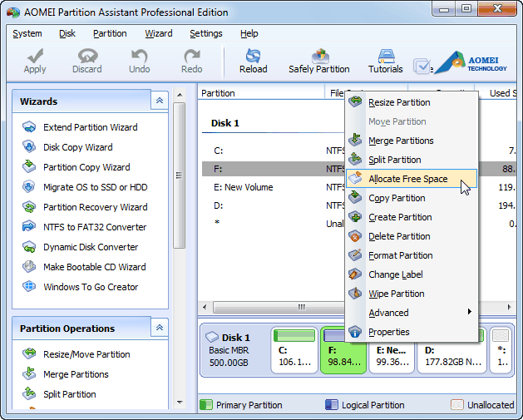523x420 pixels.
Task: Click the Redo arrow icon
Action: [192, 56]
